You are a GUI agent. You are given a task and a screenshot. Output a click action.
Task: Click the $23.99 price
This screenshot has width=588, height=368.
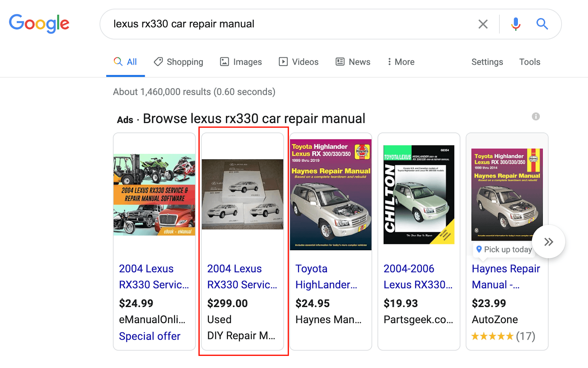coord(489,303)
